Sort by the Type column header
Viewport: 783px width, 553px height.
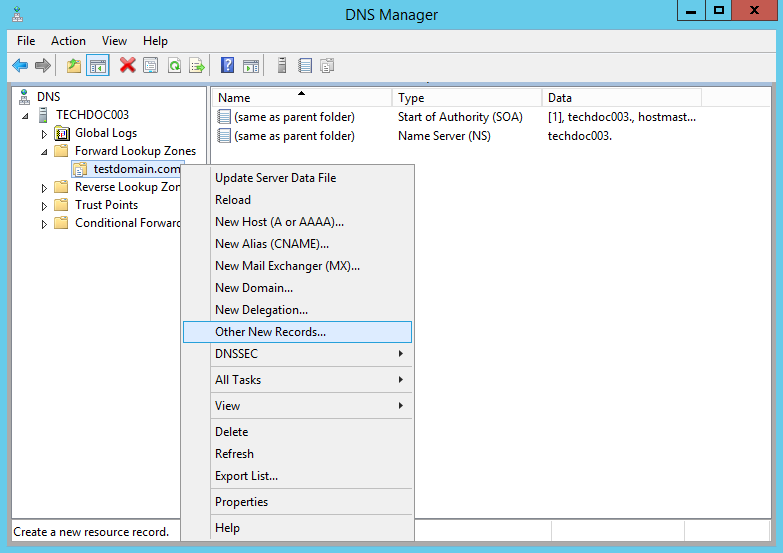coord(467,98)
